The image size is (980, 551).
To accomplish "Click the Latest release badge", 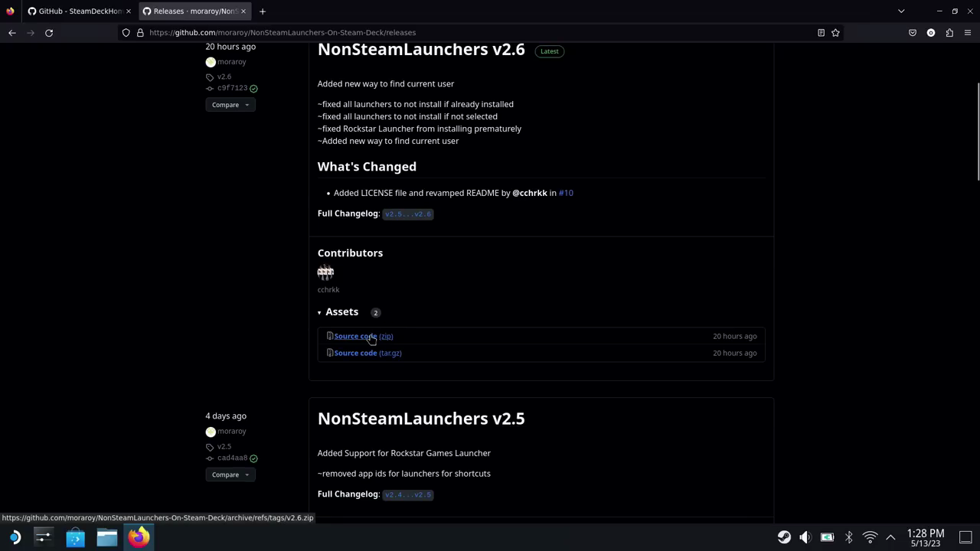I will click(550, 51).
